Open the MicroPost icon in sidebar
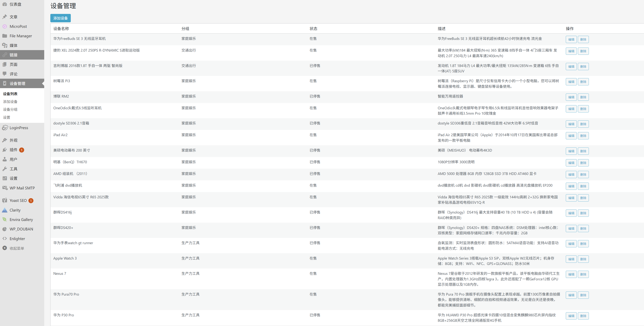Screen dimensions: 644x326 coord(4,27)
